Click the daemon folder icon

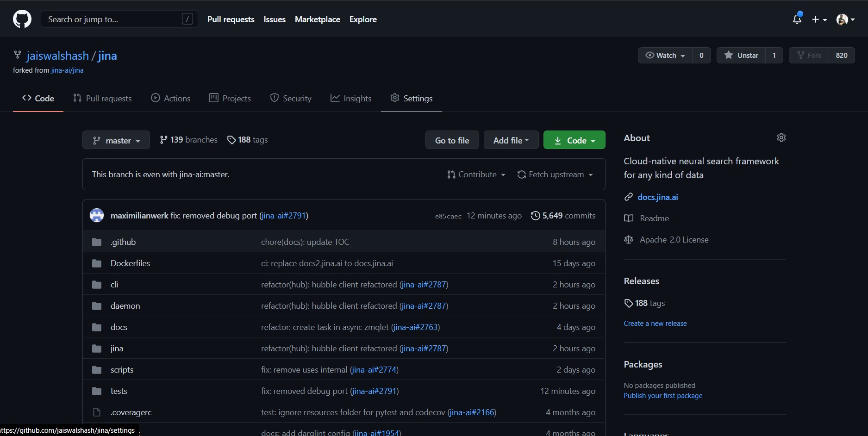(97, 306)
